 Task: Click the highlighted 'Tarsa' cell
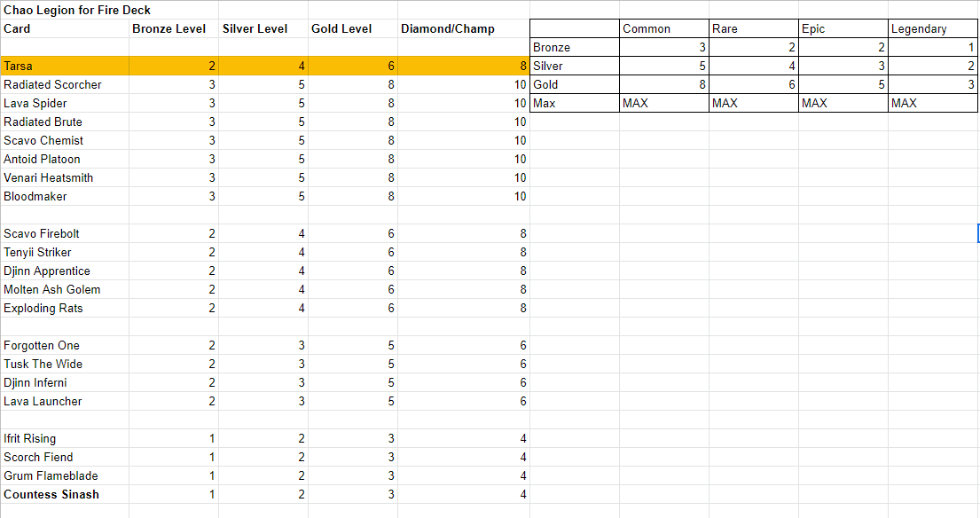tap(65, 67)
